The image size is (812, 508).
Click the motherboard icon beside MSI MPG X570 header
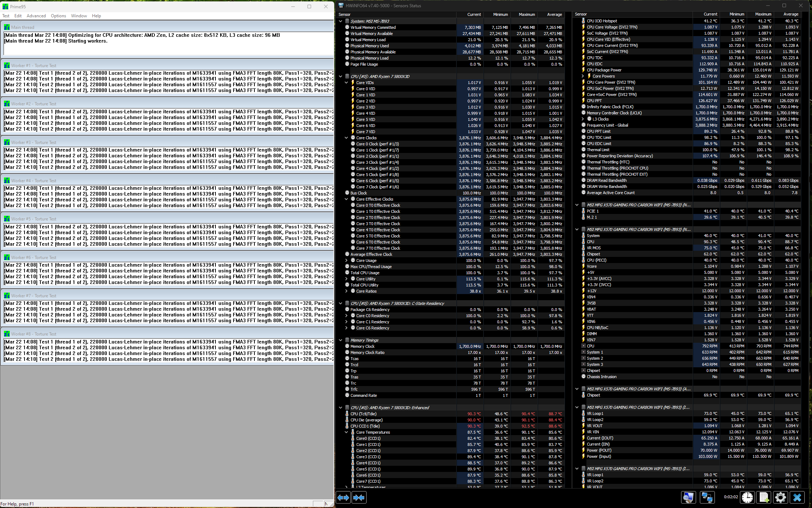tap(584, 205)
